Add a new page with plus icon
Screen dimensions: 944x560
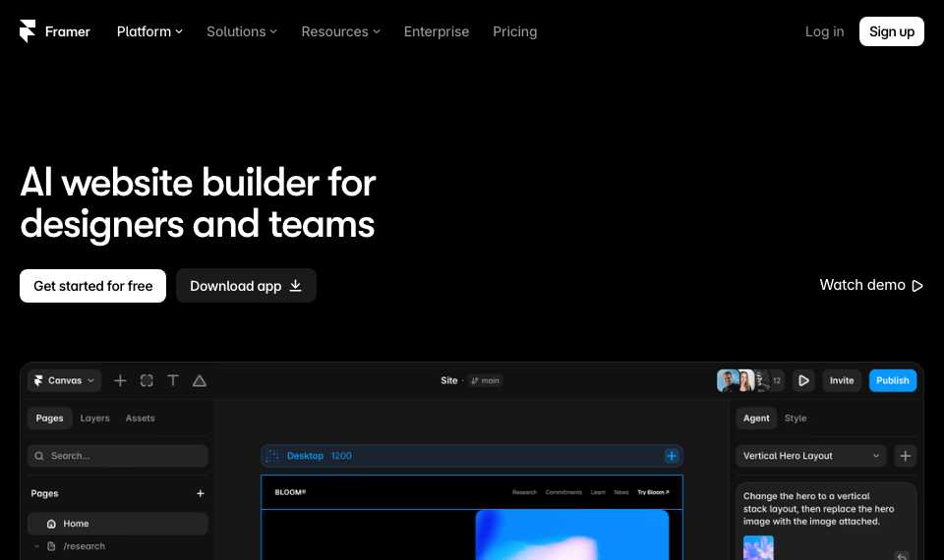click(201, 493)
